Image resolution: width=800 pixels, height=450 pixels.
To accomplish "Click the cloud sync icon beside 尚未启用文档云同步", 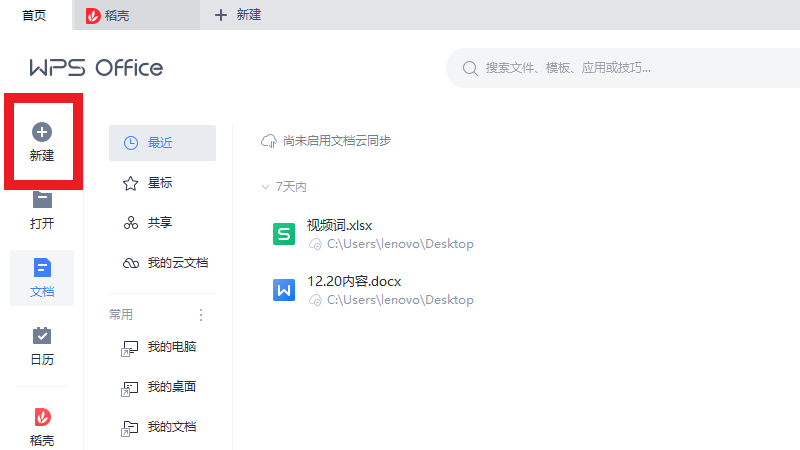I will coord(268,141).
